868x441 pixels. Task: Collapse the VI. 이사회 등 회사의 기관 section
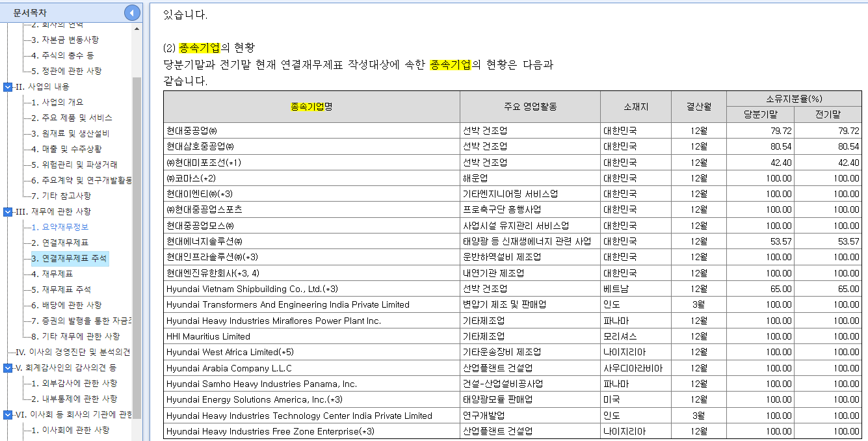coord(8,414)
